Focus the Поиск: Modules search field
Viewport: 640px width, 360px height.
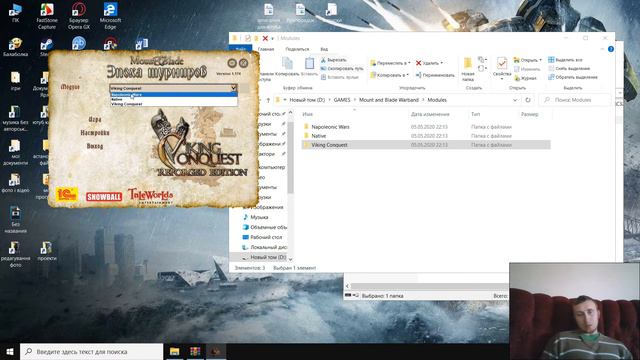click(576, 100)
